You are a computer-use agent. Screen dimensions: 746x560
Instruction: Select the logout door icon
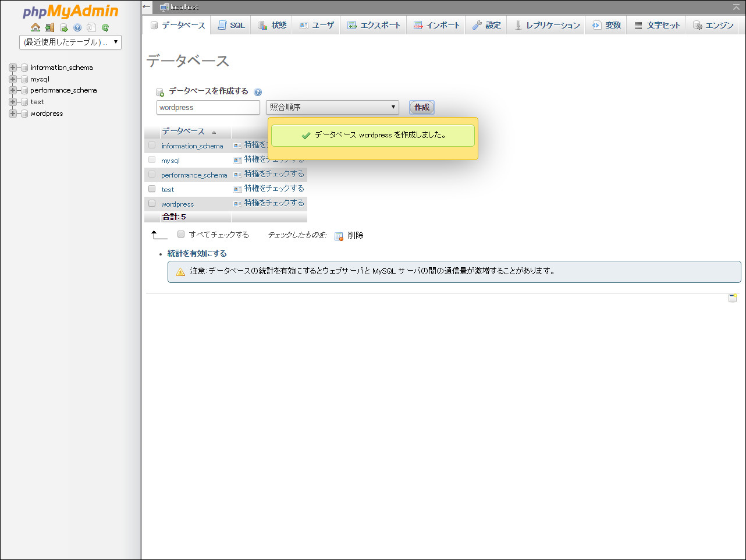pyautogui.click(x=49, y=27)
